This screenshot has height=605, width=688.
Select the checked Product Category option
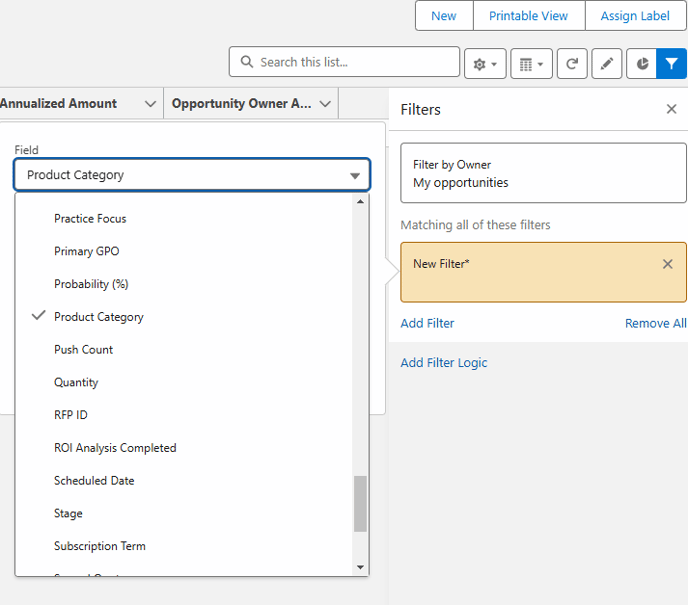[99, 317]
